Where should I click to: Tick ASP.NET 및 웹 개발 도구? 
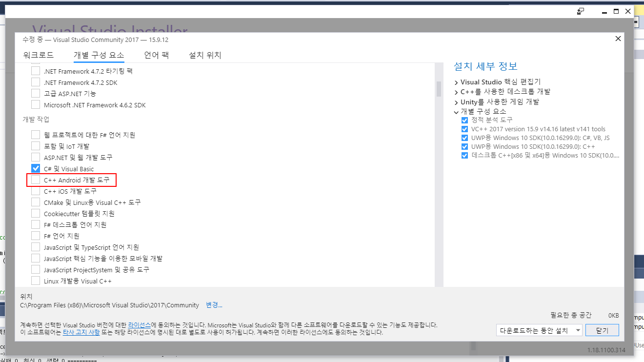coord(36,157)
